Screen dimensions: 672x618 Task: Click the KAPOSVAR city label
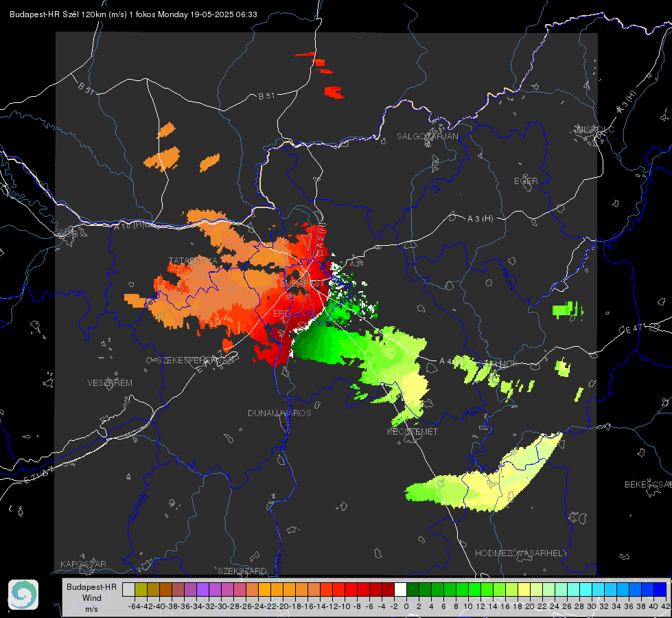(83, 564)
